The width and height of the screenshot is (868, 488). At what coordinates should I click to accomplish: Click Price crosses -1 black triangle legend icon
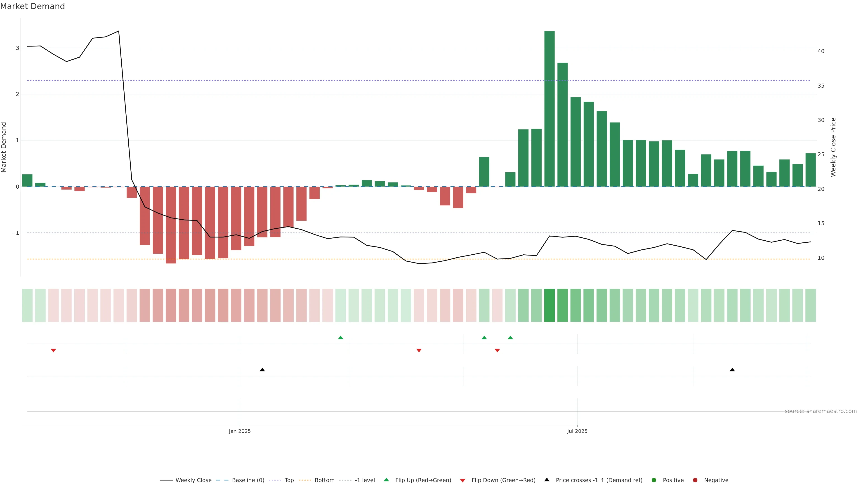[547, 480]
